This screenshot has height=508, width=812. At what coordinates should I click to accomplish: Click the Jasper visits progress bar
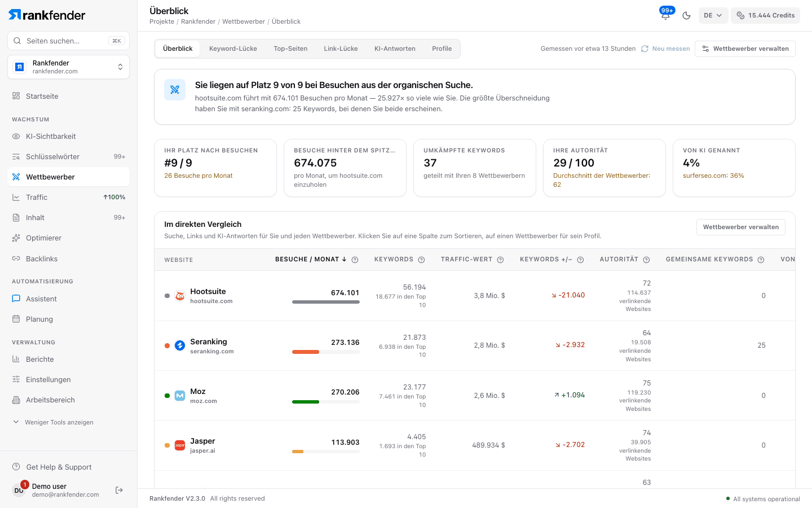(x=326, y=452)
